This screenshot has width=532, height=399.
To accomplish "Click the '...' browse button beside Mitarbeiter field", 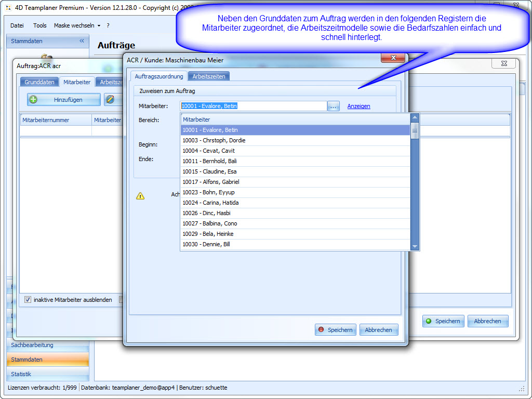I will click(x=334, y=106).
